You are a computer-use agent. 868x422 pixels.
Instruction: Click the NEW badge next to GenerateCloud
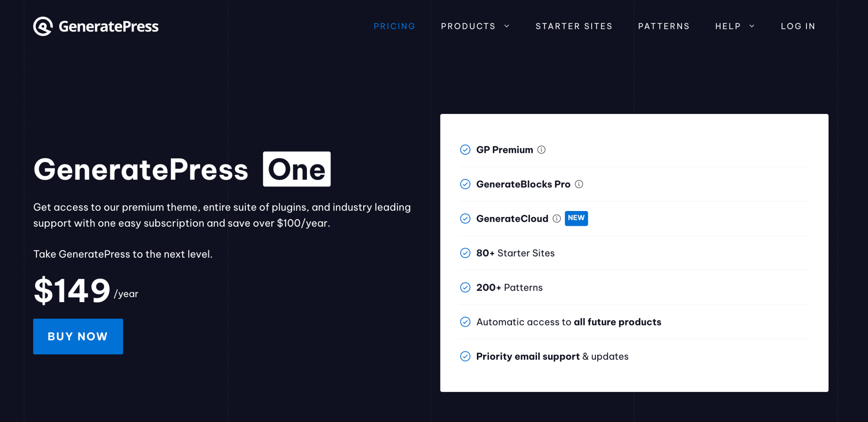[x=576, y=218]
